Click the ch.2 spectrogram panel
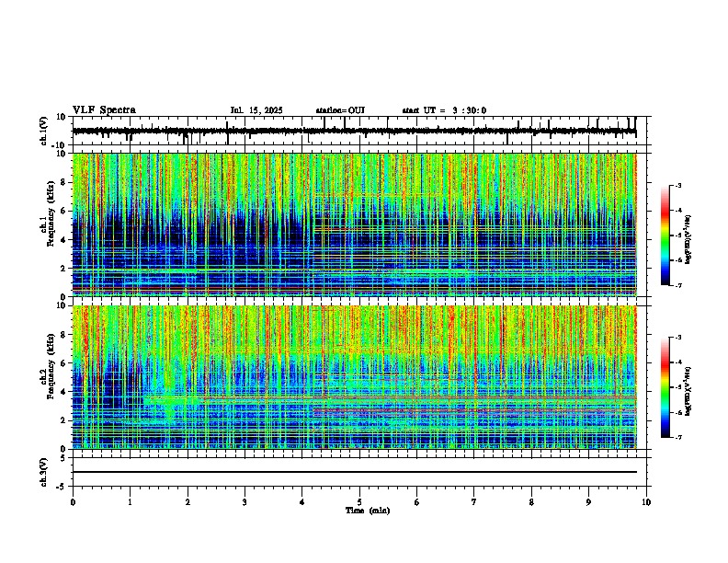728x563 pixels. 354,377
